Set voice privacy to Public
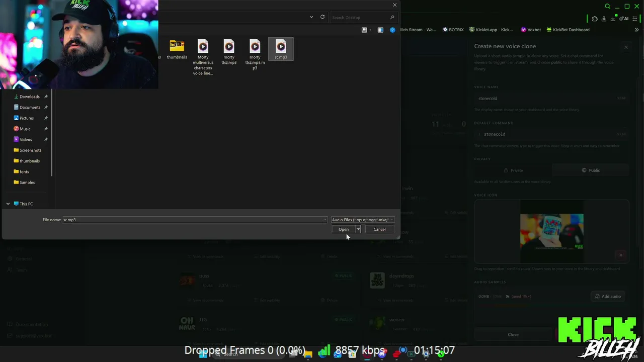This screenshot has height=362, width=644. point(591,170)
